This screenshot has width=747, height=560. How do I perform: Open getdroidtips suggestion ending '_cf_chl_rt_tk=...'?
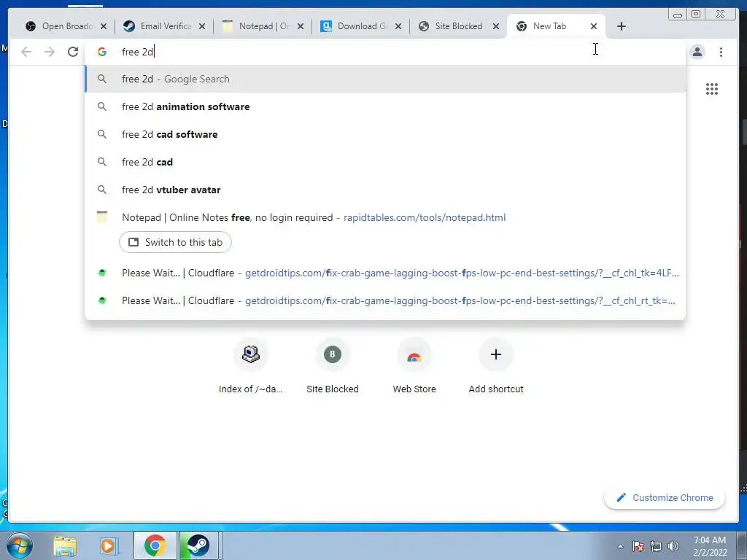385,300
